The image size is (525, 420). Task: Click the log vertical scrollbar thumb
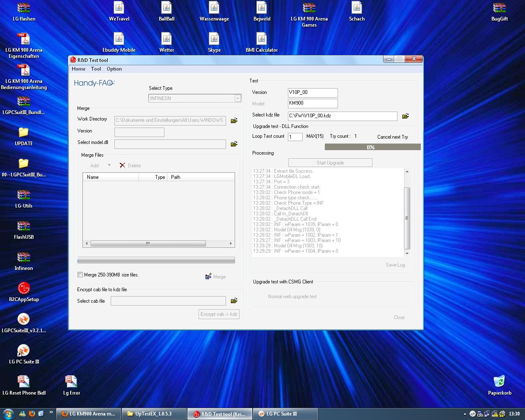coord(407,218)
